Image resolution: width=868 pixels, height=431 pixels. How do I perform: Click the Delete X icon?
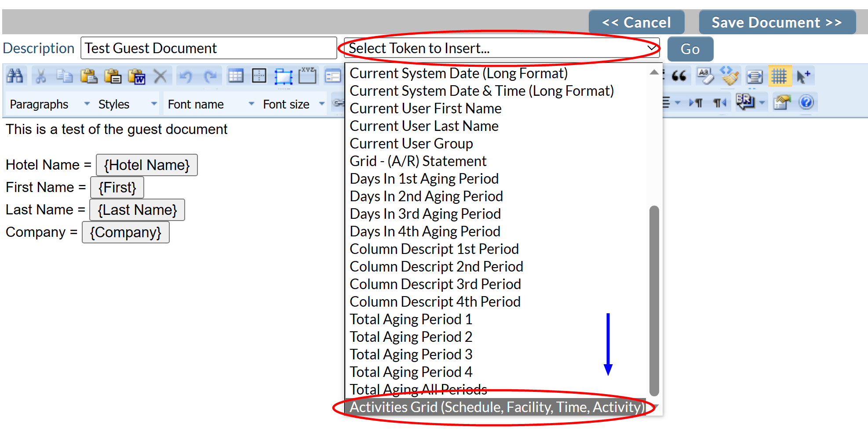[160, 76]
